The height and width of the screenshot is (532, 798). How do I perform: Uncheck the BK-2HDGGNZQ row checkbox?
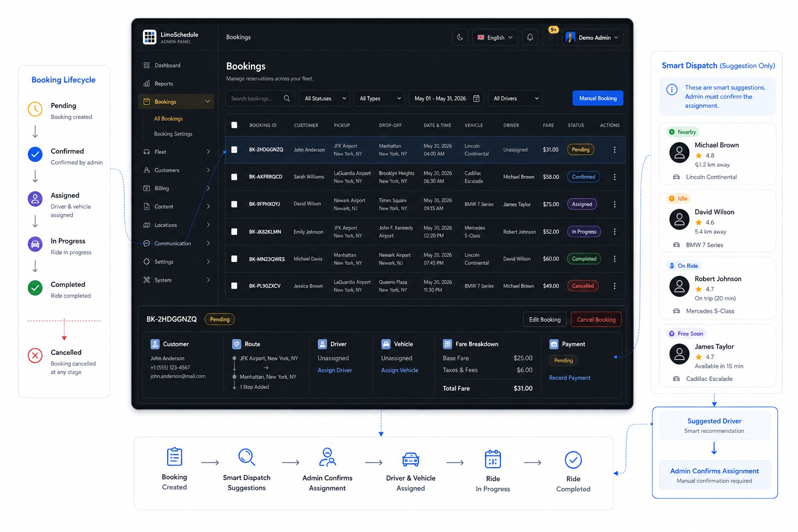(x=234, y=150)
